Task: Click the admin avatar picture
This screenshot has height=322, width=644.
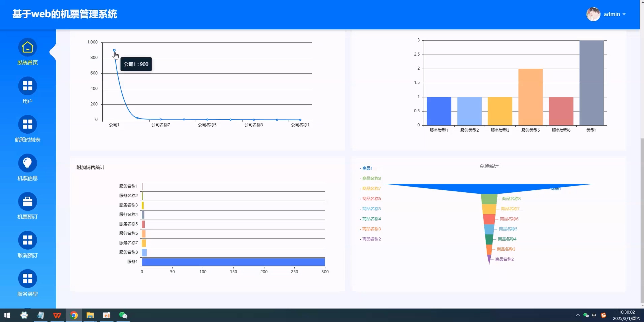Action: (593, 14)
